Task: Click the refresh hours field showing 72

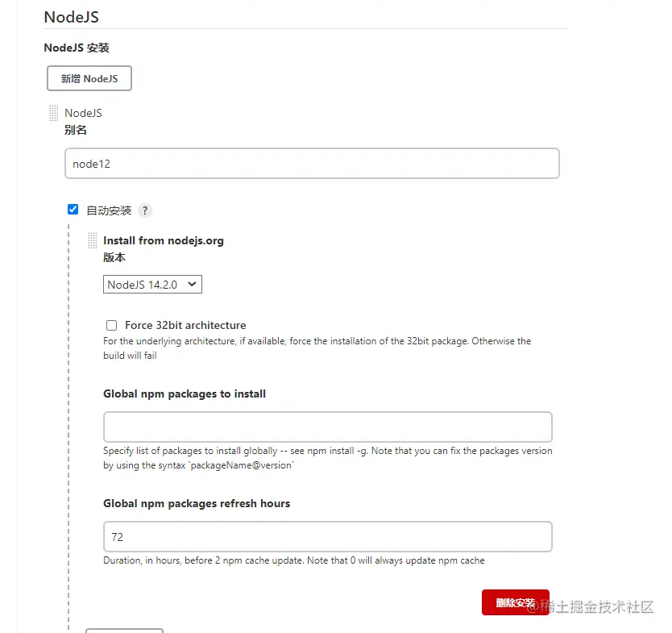Action: [327, 536]
